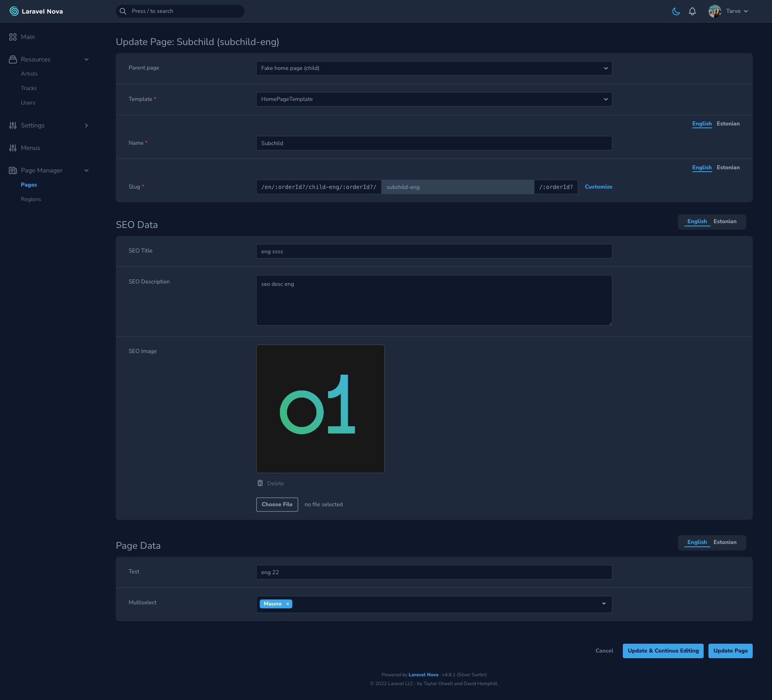Click the Settings sliders icon
Viewport: 772px width, 700px height.
coord(12,125)
